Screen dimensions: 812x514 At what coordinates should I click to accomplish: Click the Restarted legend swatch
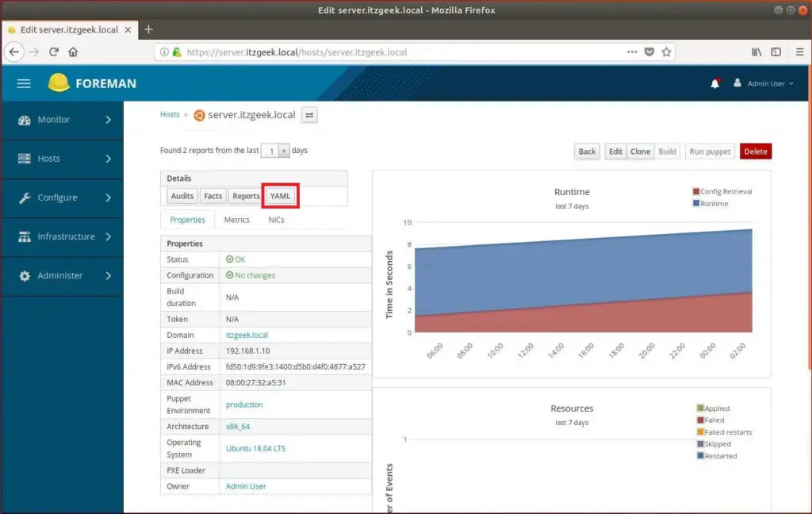click(x=700, y=456)
